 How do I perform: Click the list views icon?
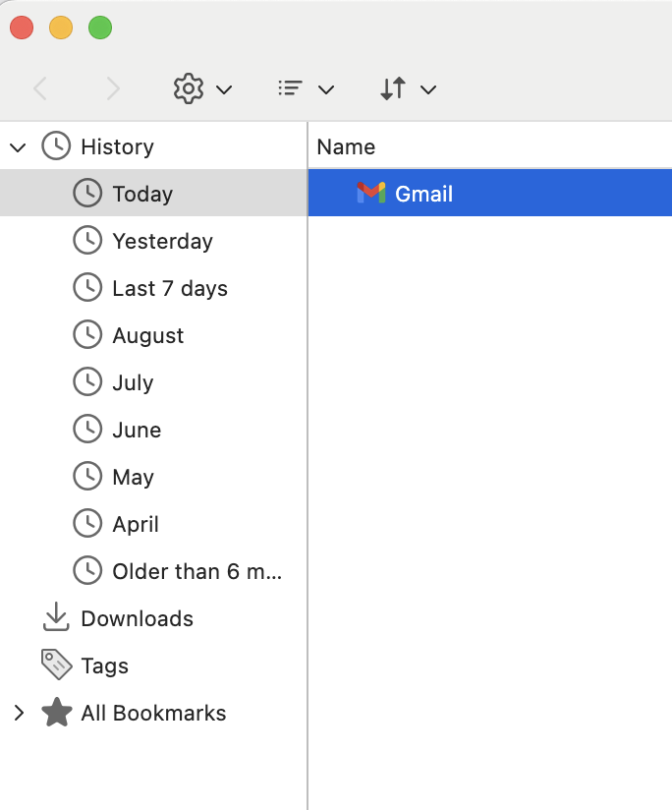click(x=290, y=88)
